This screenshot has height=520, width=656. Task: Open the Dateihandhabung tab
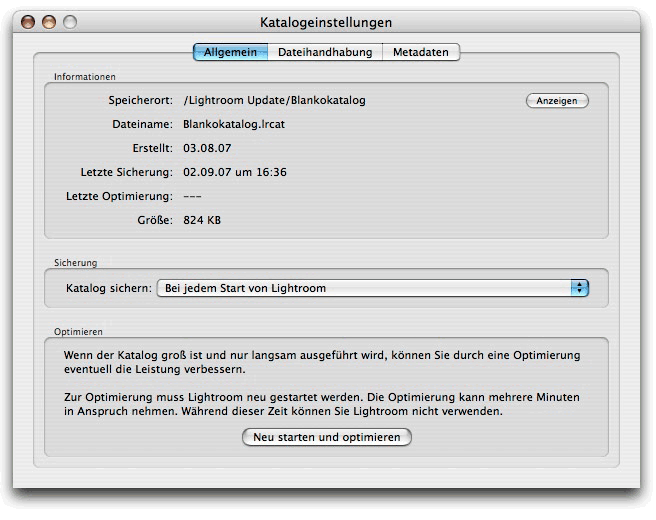(x=325, y=52)
